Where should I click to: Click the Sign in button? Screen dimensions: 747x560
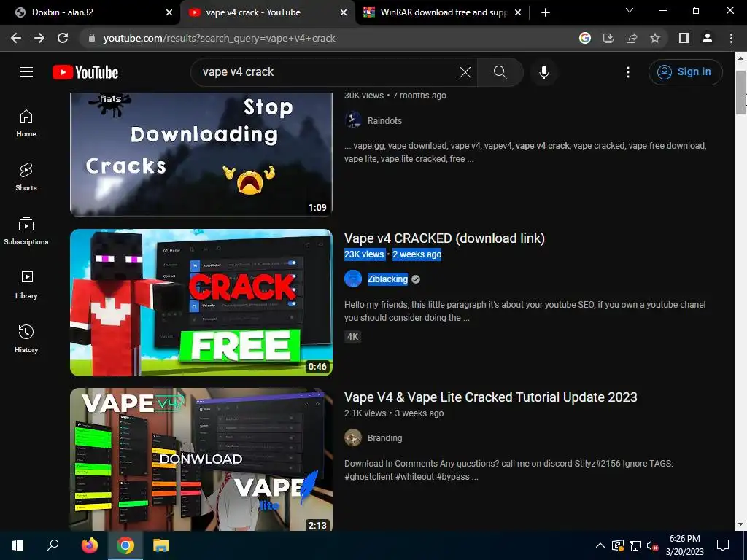(685, 72)
